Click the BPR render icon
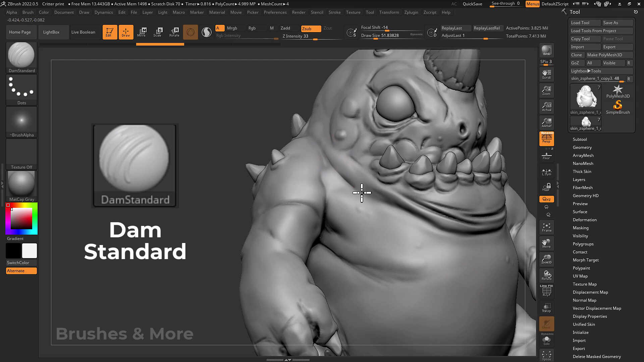The width and height of the screenshot is (644, 362). coord(546,50)
